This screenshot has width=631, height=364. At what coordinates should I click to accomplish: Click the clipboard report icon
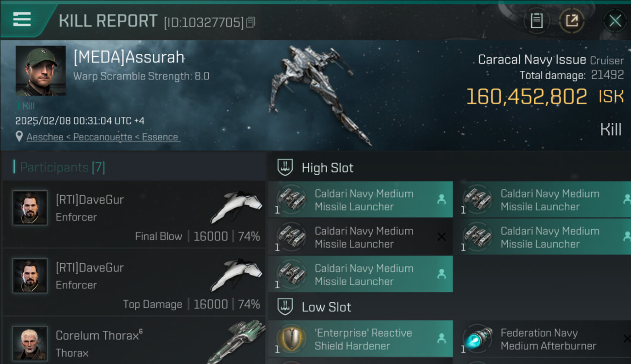coord(536,20)
